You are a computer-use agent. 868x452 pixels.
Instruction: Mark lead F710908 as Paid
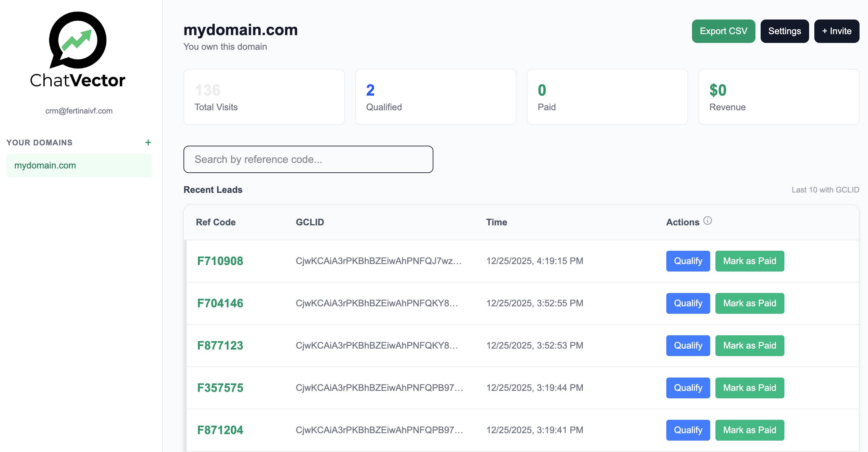coord(749,261)
